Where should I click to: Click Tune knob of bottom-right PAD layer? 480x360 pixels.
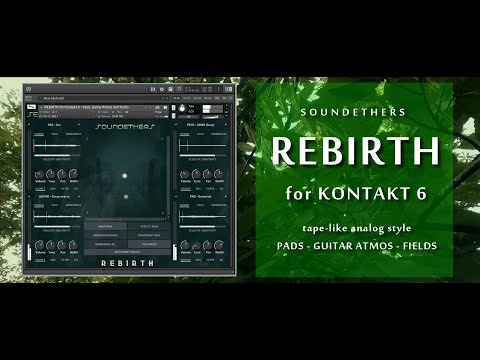(197, 245)
